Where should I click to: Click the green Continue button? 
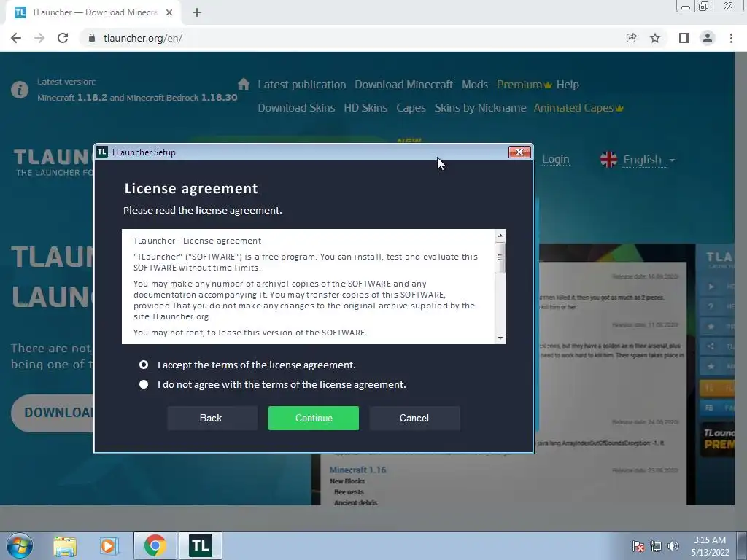(x=314, y=418)
